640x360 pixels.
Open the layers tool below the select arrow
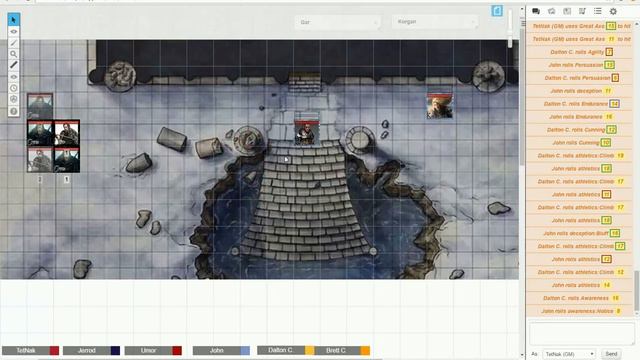pos(13,31)
